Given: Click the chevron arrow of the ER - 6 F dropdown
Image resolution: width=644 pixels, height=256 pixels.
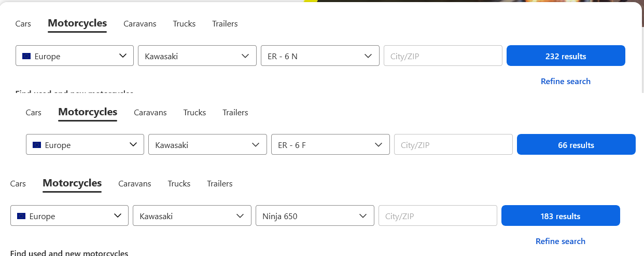Looking at the screenshot, I should (379, 145).
